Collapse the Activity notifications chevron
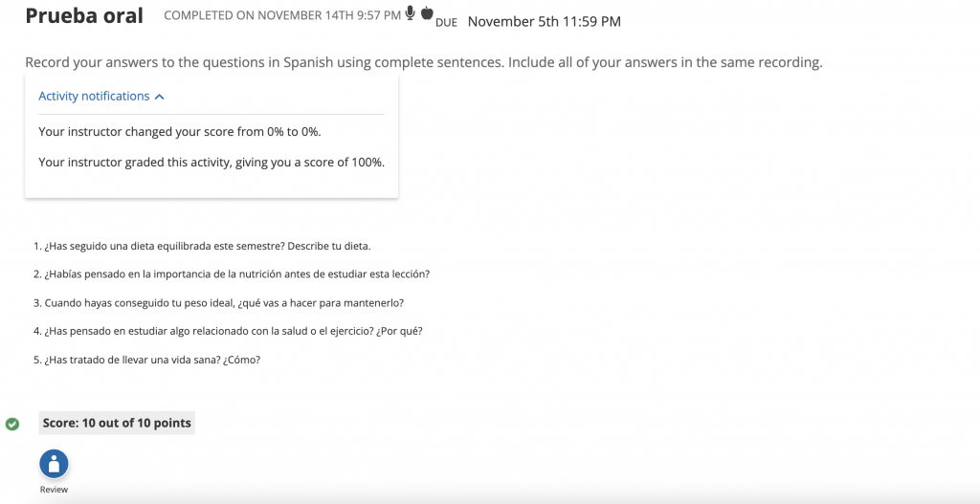Screen dimensions: 980x504 pyautogui.click(x=160, y=97)
